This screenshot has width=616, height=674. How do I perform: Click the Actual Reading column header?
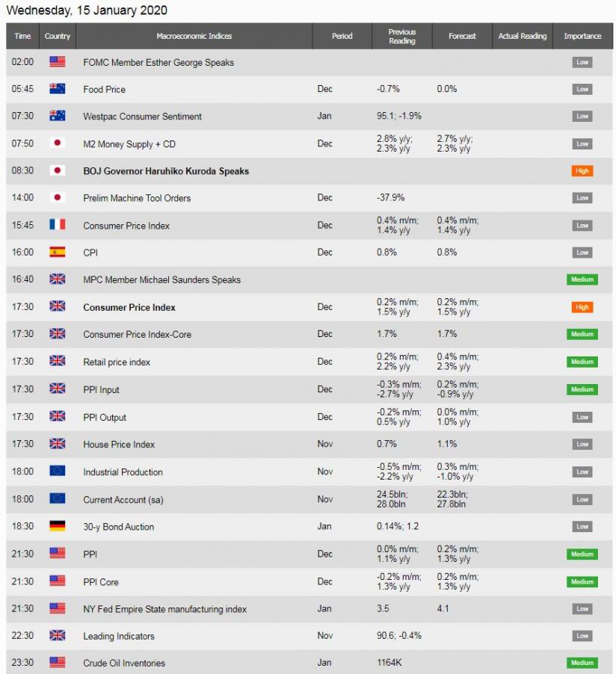click(523, 36)
